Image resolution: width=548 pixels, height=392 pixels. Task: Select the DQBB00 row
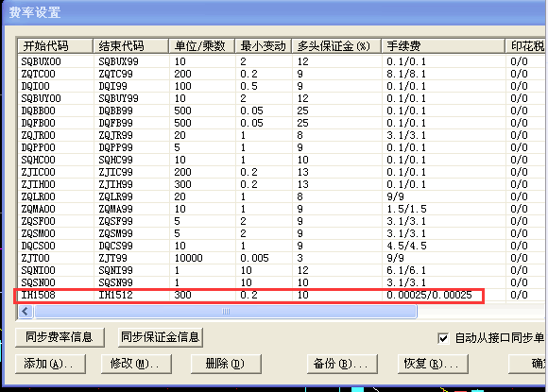282,111
